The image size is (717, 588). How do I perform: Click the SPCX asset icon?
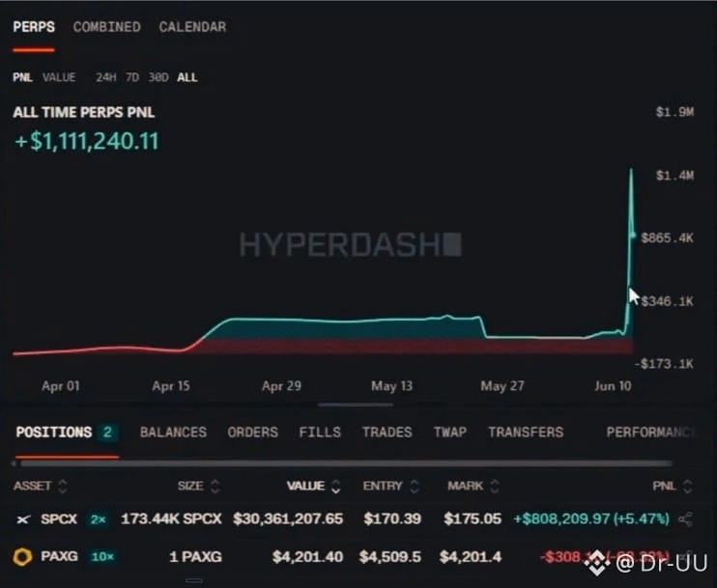23,519
